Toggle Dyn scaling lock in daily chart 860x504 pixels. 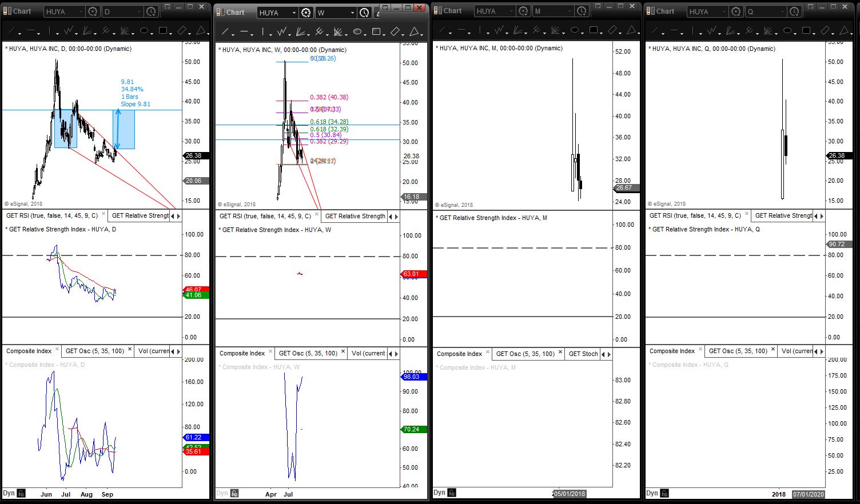pos(21,493)
